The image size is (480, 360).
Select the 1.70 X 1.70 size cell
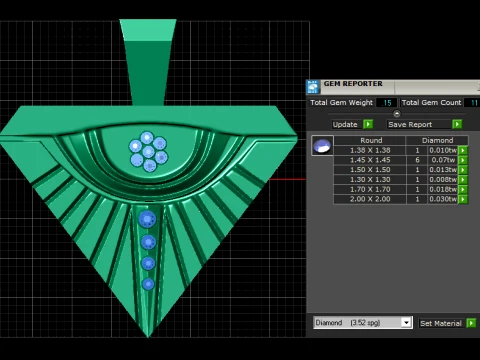pyautogui.click(x=370, y=189)
